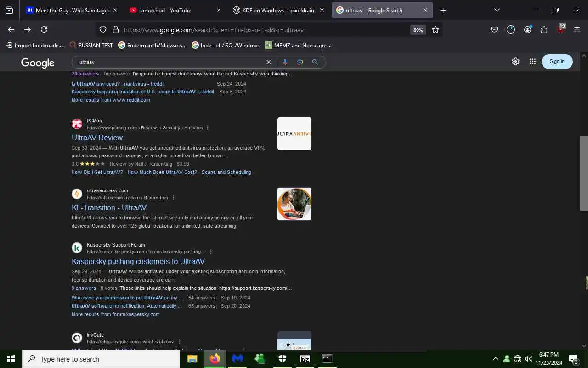
Task: Close the samochud YouTube tab
Action: click(x=219, y=10)
